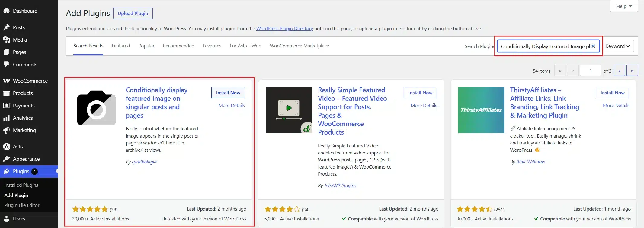Open author Blair Williams link
This screenshot has height=228, width=644.
530,162
